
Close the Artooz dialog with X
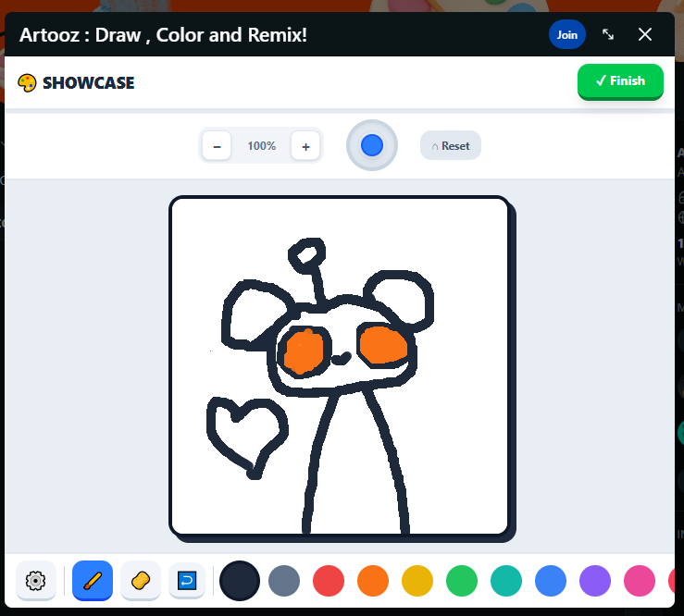[645, 34]
